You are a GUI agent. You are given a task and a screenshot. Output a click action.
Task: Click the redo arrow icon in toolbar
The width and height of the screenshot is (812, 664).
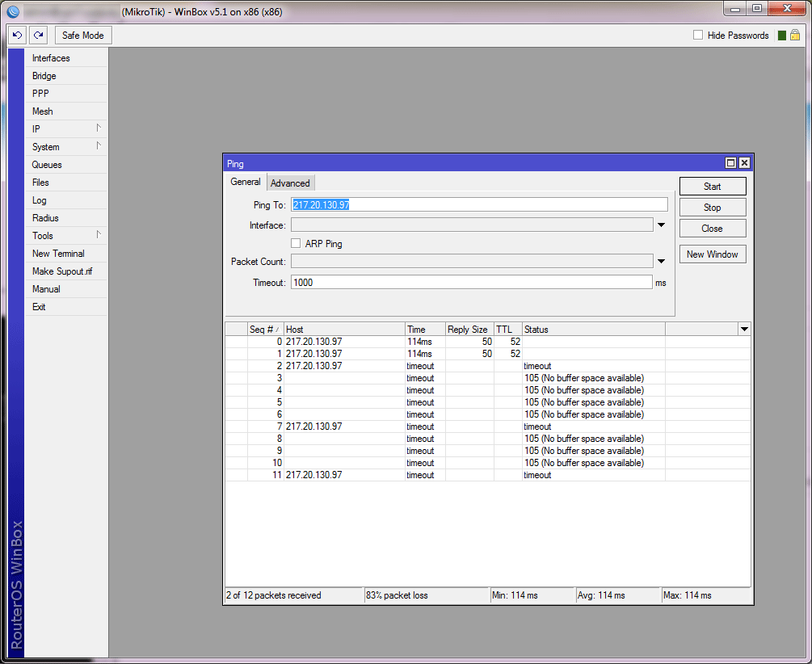click(x=39, y=36)
